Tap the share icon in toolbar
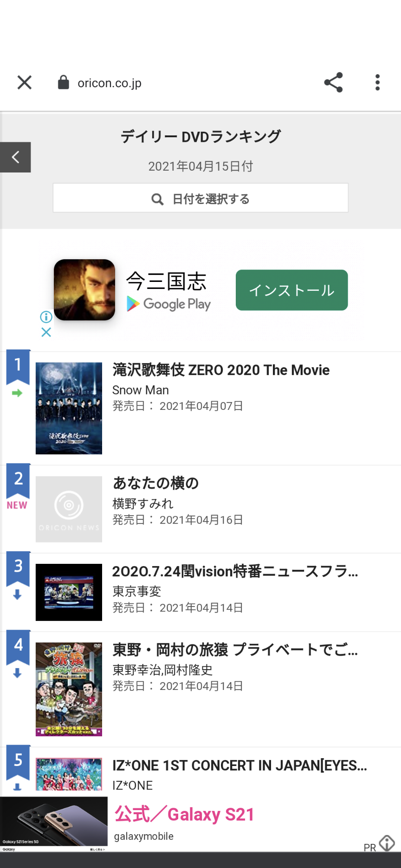401x868 pixels. 333,83
